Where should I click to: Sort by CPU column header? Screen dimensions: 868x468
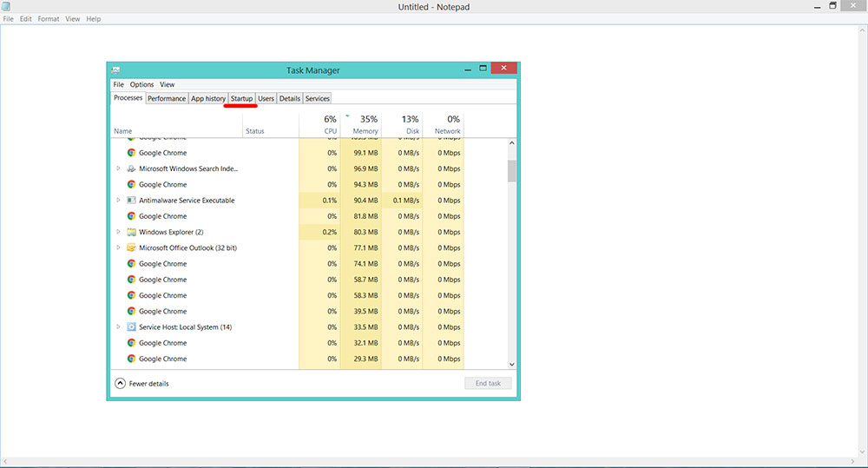(319, 125)
